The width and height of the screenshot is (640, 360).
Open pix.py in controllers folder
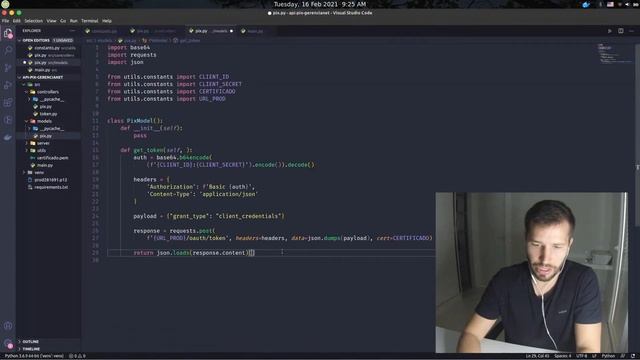(48, 107)
